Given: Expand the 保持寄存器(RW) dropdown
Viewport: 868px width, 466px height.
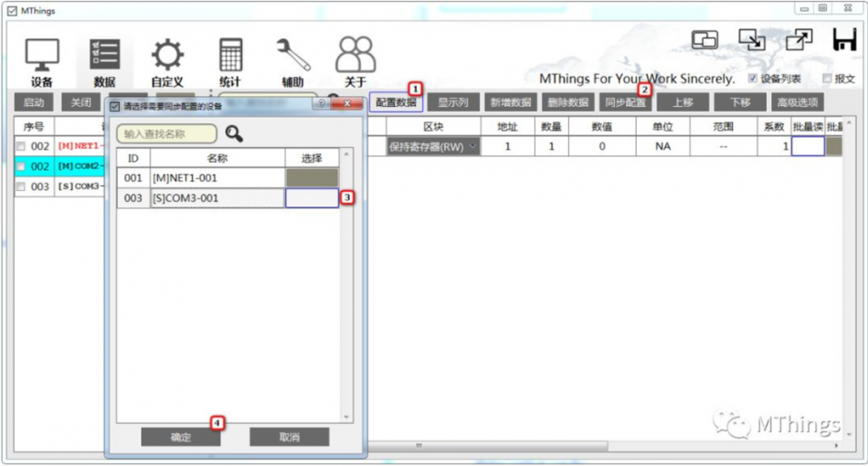Looking at the screenshot, I should pos(472,146).
